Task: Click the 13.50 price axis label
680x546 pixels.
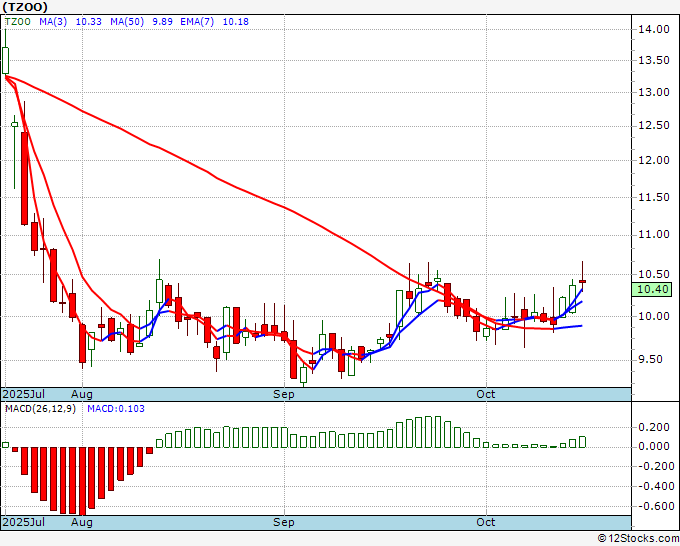Action: pos(654,60)
